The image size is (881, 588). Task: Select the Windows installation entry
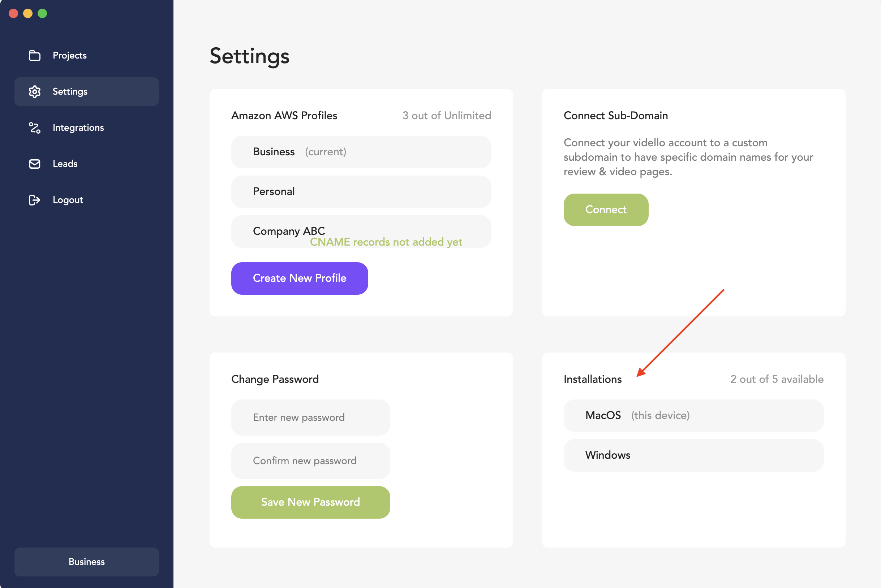tap(693, 455)
